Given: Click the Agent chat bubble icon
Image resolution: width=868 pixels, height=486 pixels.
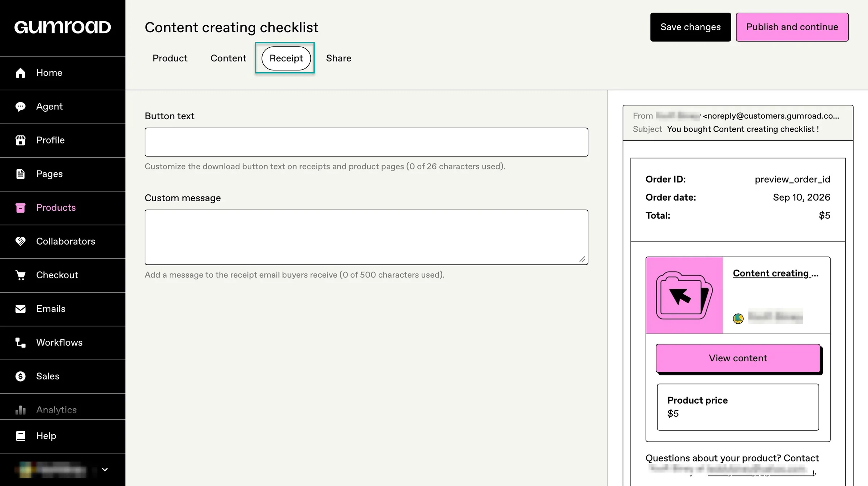Looking at the screenshot, I should click(21, 107).
